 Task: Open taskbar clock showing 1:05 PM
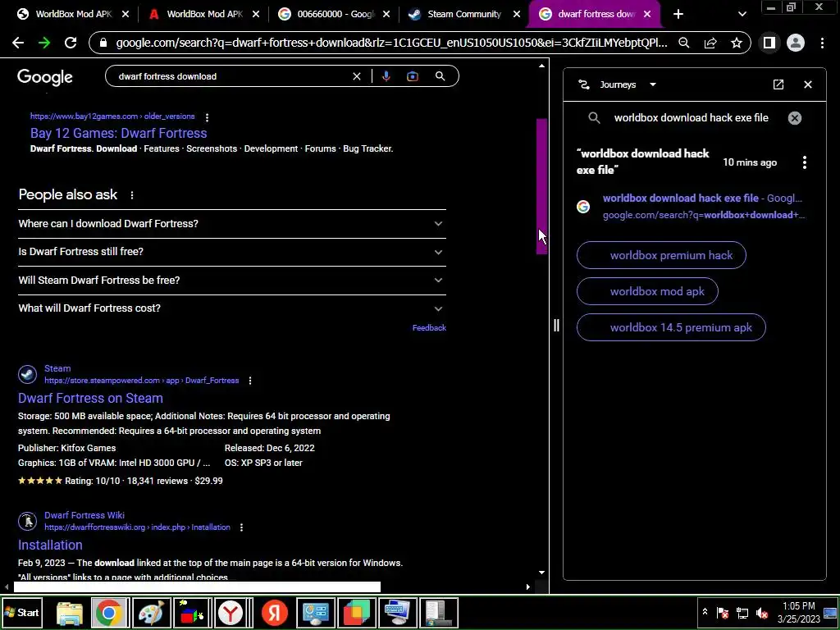(798, 612)
